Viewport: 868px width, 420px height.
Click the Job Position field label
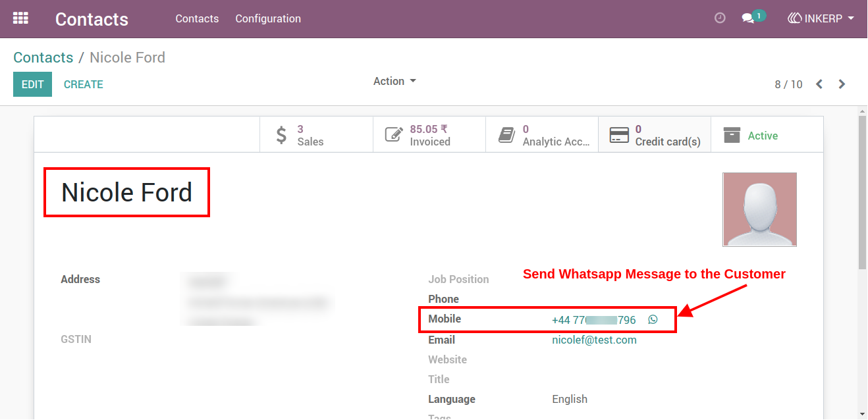tap(458, 279)
